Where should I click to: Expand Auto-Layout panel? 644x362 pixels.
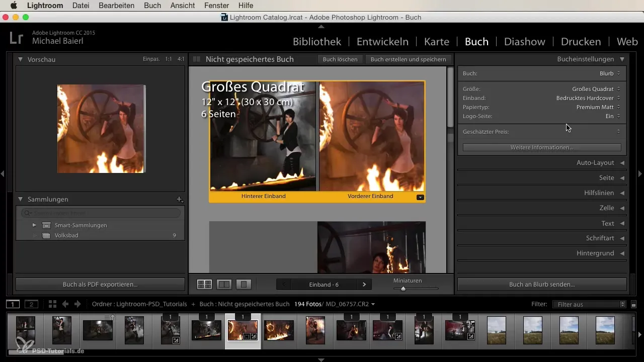pyautogui.click(x=622, y=163)
